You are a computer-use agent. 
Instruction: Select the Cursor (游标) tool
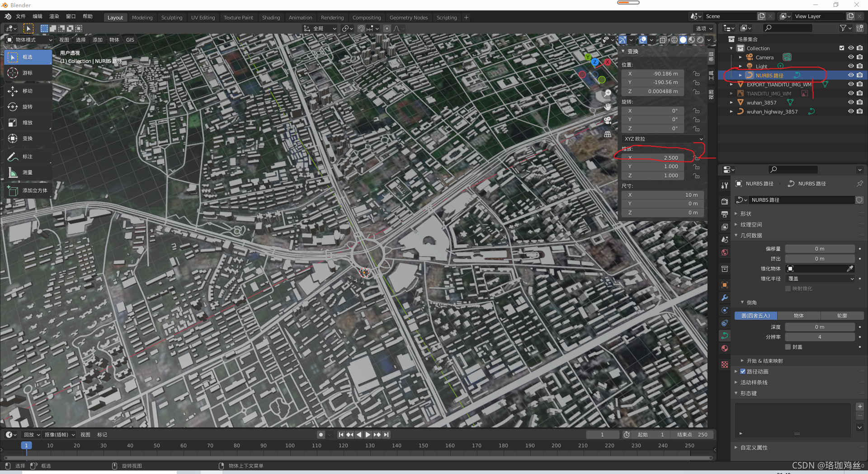click(x=28, y=73)
